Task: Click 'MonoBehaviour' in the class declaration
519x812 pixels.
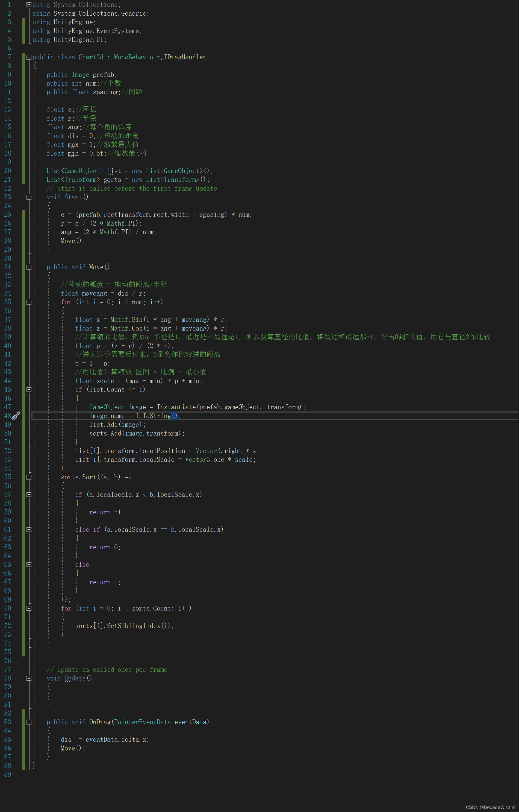Action: [137, 57]
